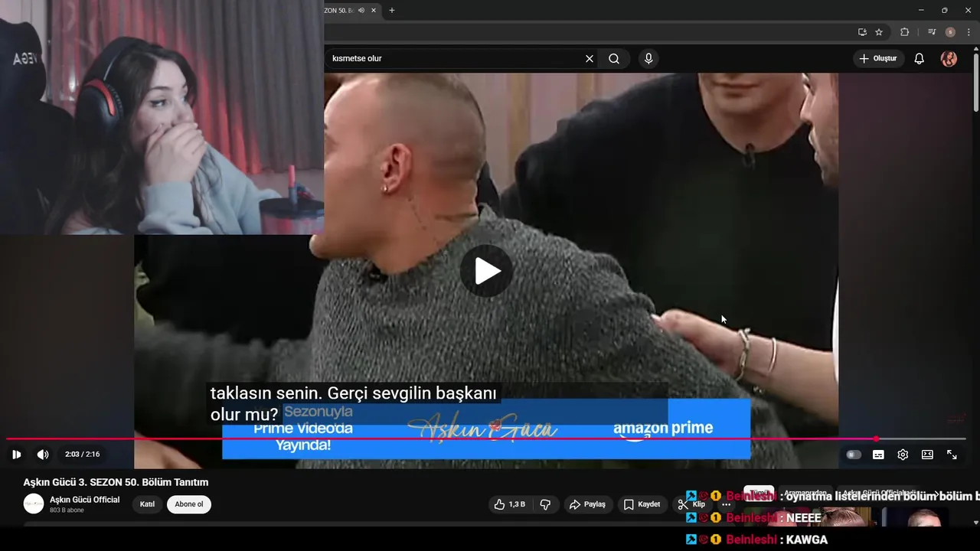Create a clip with the Klip button

click(x=691, y=504)
